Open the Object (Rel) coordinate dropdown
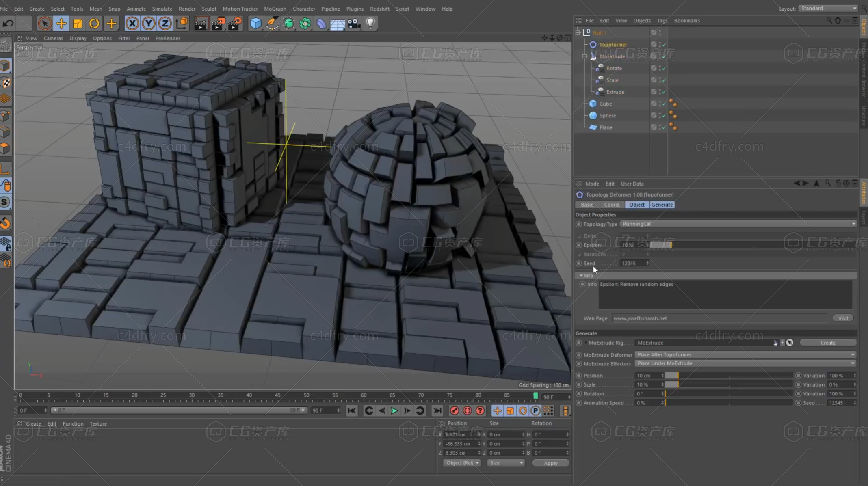868x486 pixels. (x=462, y=463)
